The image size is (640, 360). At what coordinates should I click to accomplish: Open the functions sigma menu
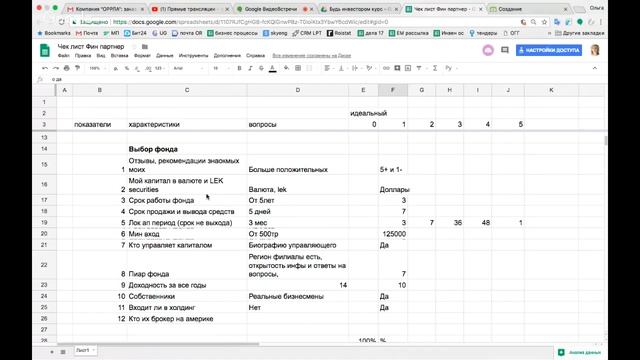point(435,68)
